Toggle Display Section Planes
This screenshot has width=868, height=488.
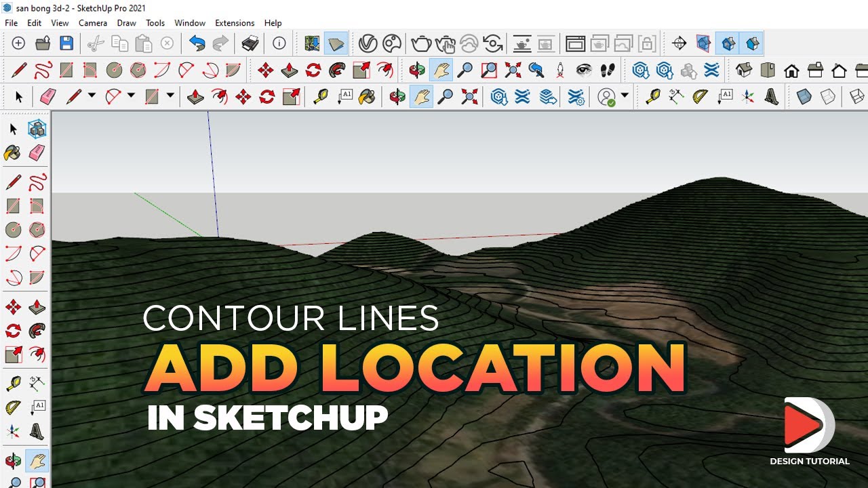coord(704,44)
